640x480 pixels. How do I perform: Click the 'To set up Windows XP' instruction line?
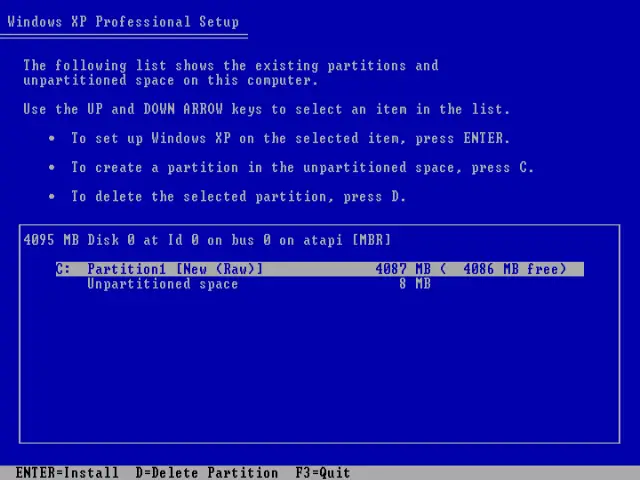(290, 139)
